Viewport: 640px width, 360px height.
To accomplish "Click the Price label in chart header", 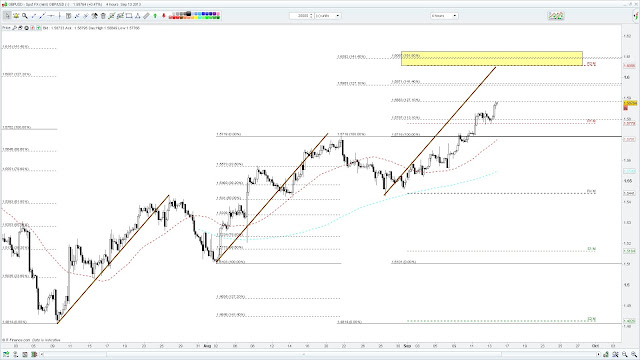I will pyautogui.click(x=6, y=28).
